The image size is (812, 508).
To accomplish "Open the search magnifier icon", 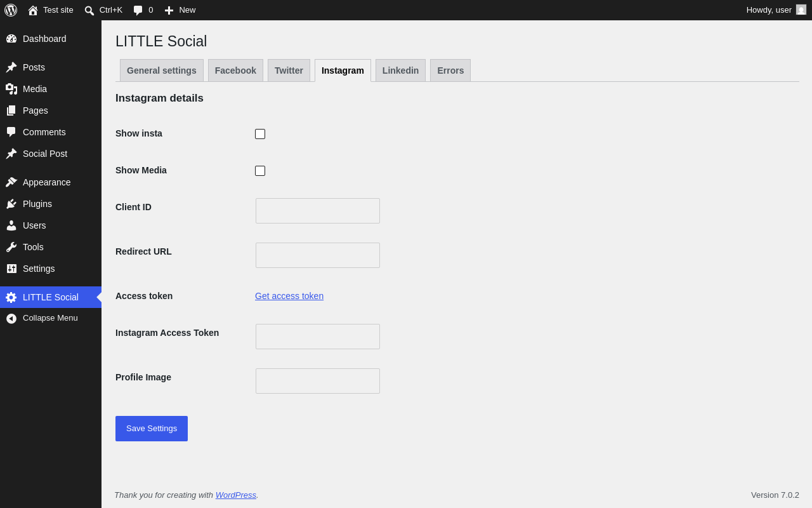I will 89,10.
